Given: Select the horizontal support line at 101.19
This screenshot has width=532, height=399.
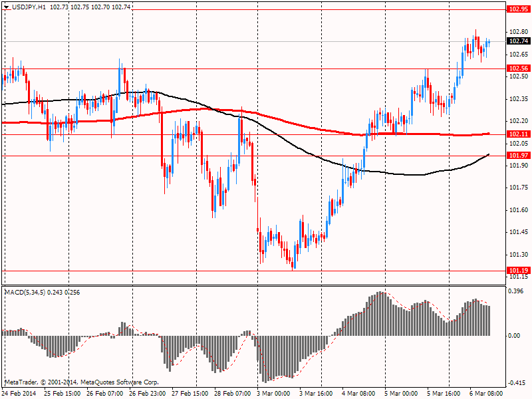Looking at the screenshot, I should [254, 271].
